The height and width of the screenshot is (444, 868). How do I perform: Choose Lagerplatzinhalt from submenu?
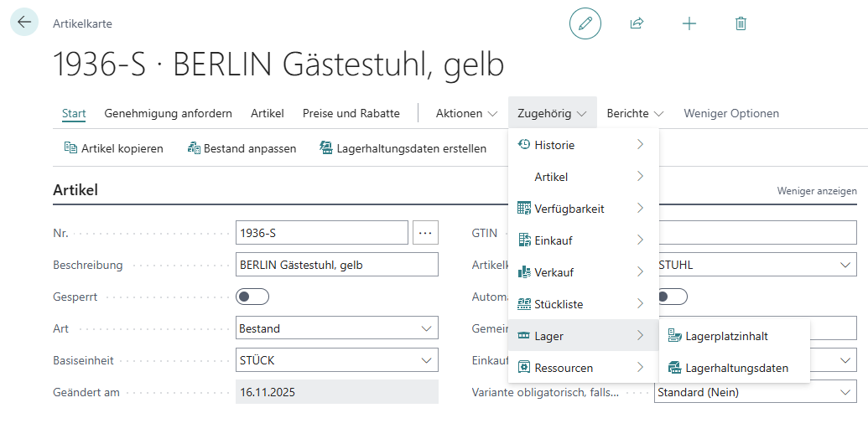pyautogui.click(x=735, y=336)
